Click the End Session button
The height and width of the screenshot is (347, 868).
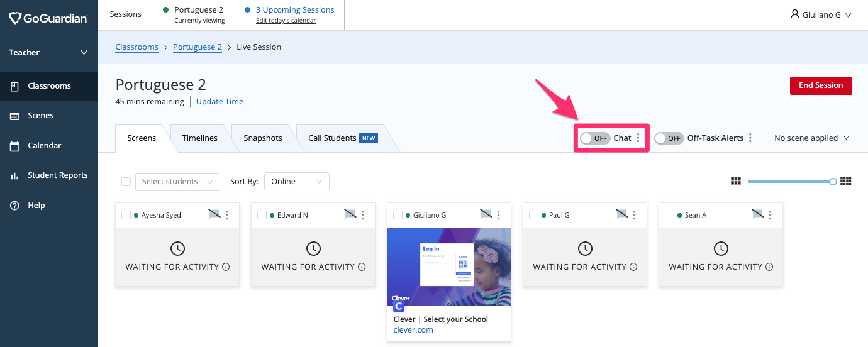click(x=820, y=85)
